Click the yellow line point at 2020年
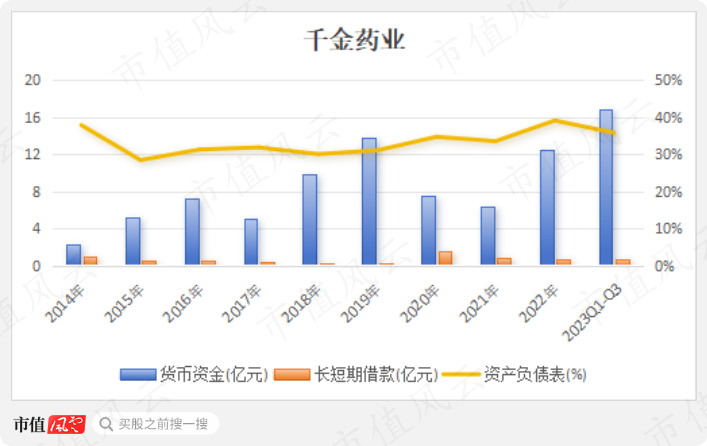This screenshot has width=707, height=446. [x=436, y=137]
